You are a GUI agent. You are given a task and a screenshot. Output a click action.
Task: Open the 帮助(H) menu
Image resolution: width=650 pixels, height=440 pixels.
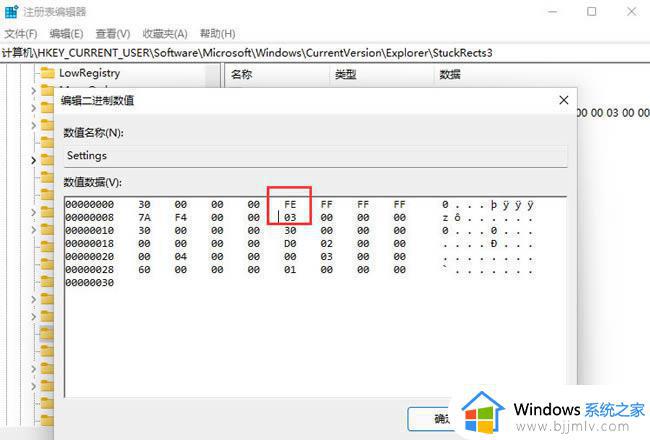[217, 34]
